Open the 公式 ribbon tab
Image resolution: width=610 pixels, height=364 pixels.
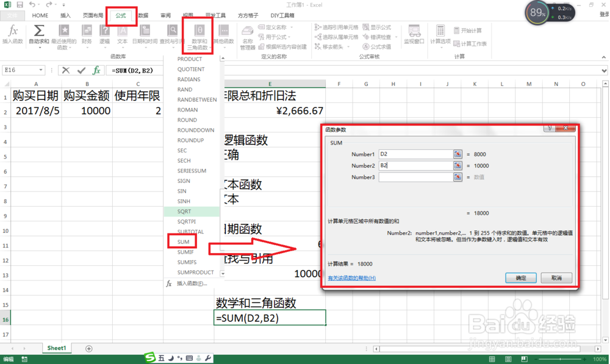(x=121, y=16)
